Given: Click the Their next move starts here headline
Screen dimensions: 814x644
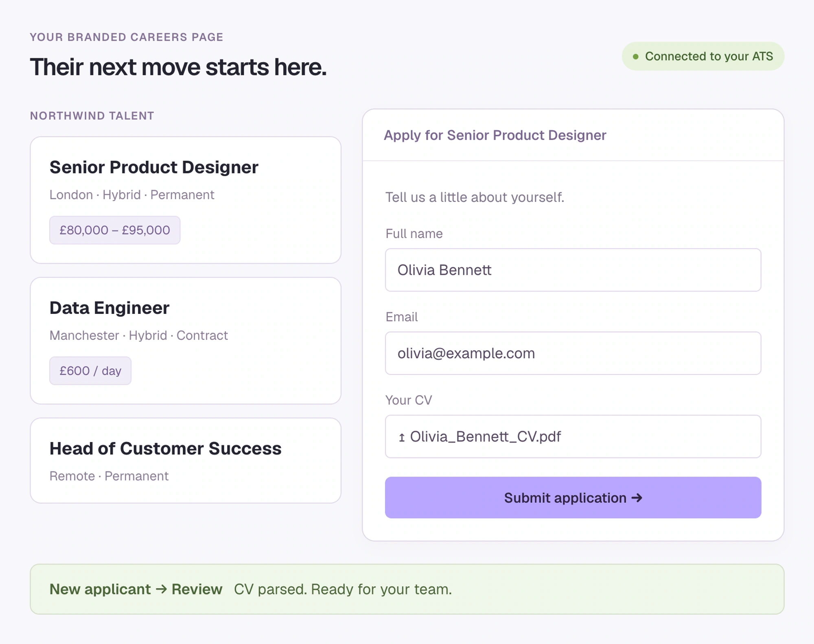Looking at the screenshot, I should [x=178, y=67].
